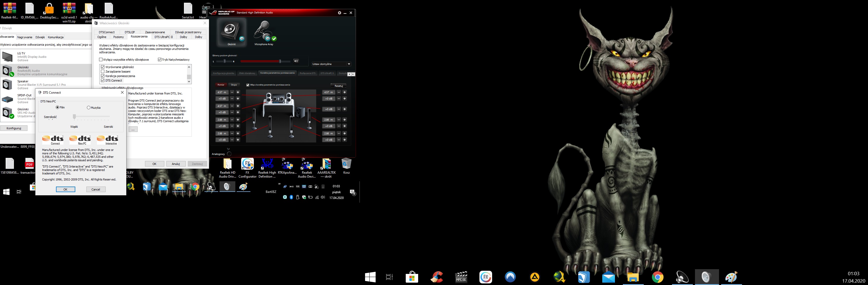Open the Ustaw domyślne dropdown
The image size is (868, 285).
331,64
